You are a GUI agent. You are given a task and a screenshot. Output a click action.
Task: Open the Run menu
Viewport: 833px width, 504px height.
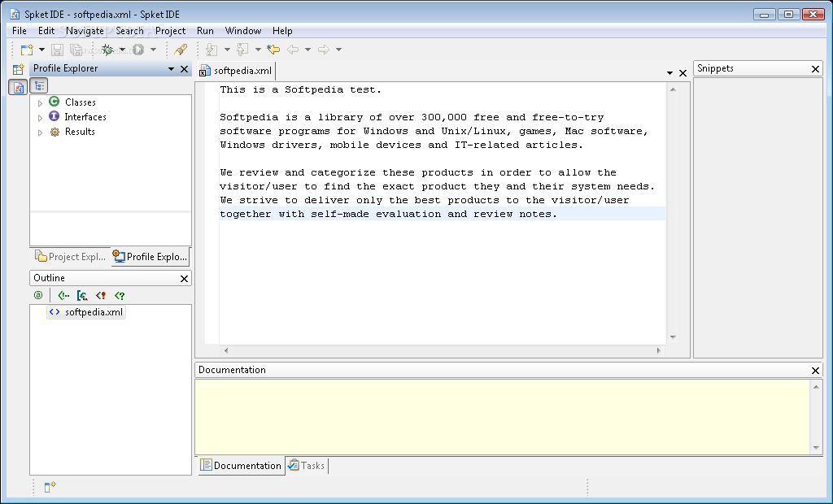[205, 31]
